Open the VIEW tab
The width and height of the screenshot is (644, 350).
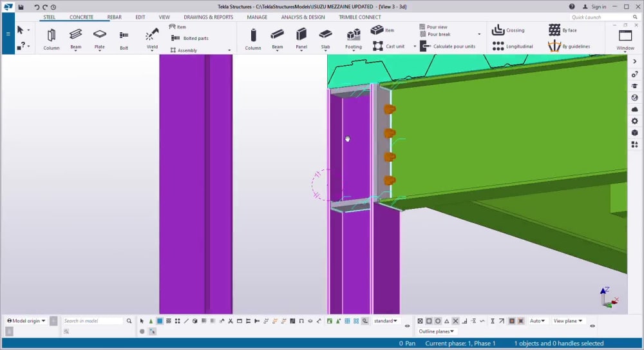pos(164,17)
